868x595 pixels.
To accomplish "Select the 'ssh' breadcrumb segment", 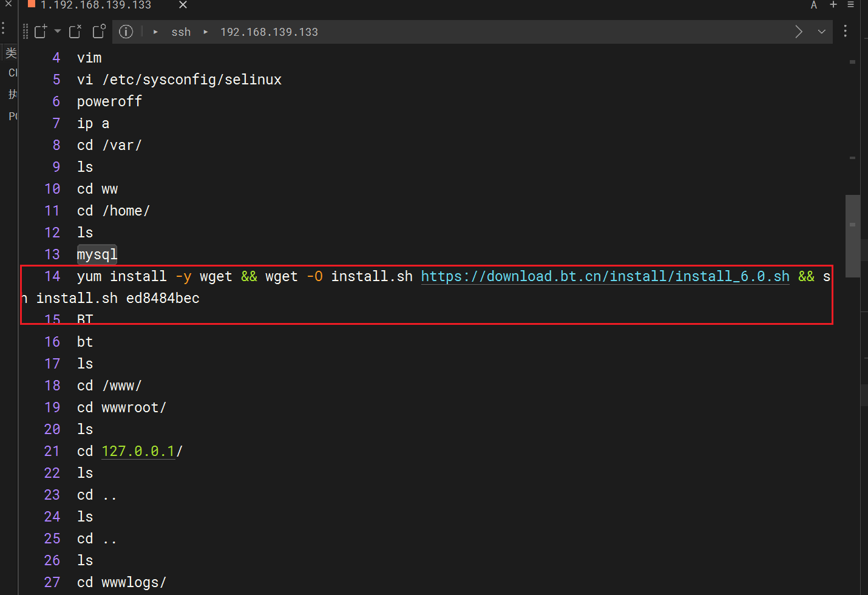I will (x=181, y=32).
